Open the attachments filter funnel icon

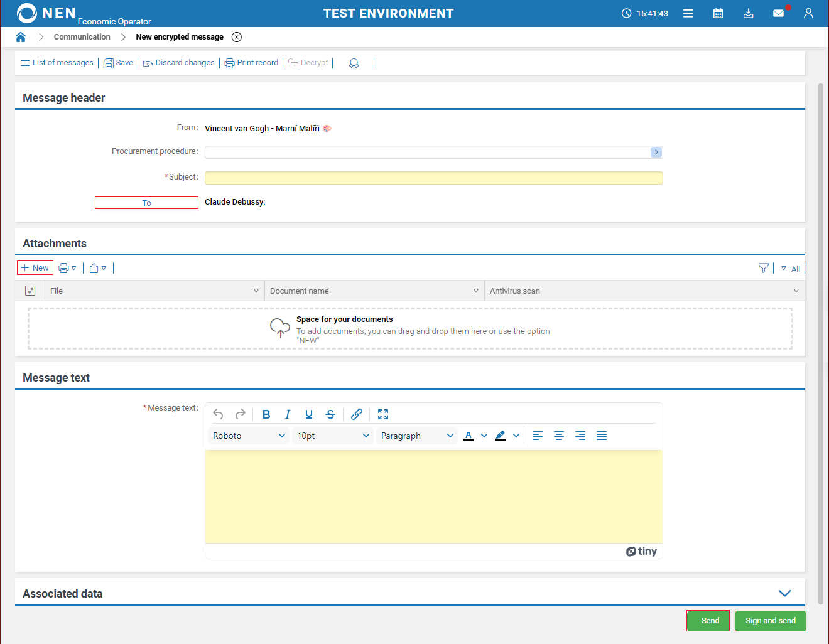tap(763, 268)
